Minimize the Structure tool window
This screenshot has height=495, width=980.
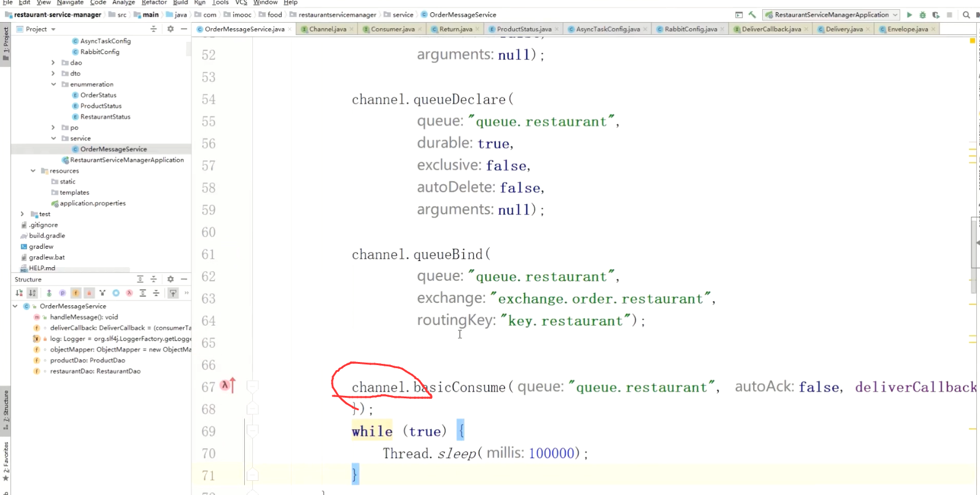[184, 279]
